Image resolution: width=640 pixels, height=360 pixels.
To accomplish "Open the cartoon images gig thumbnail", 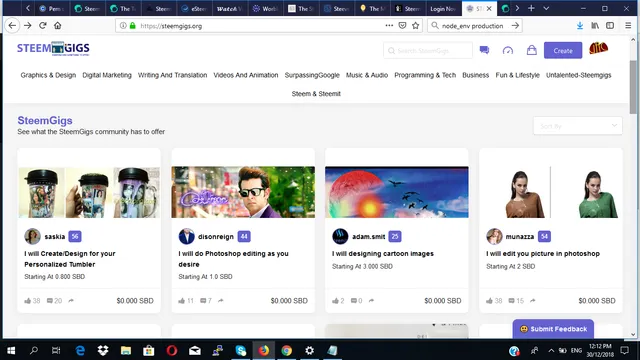I will tap(397, 192).
